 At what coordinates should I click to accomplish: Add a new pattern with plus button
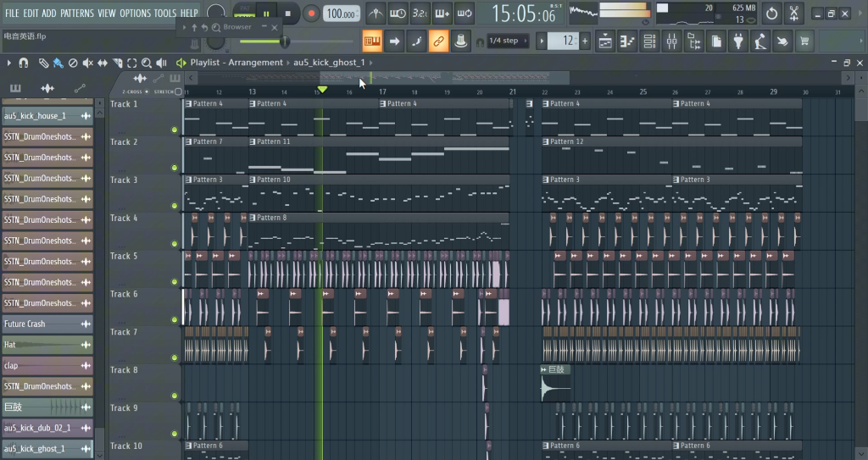click(585, 41)
